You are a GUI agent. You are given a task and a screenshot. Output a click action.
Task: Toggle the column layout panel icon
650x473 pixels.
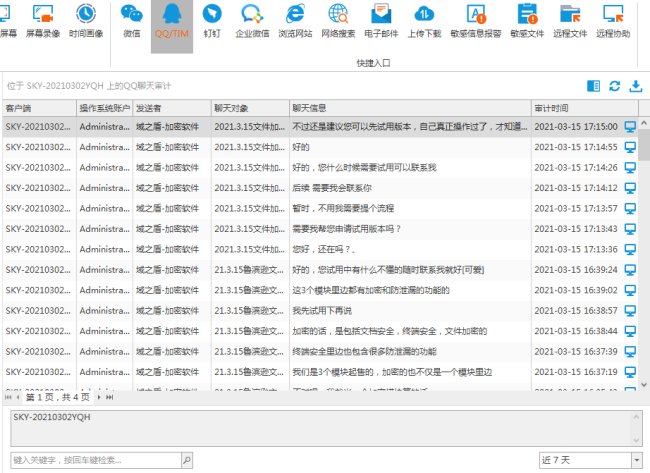click(x=593, y=86)
